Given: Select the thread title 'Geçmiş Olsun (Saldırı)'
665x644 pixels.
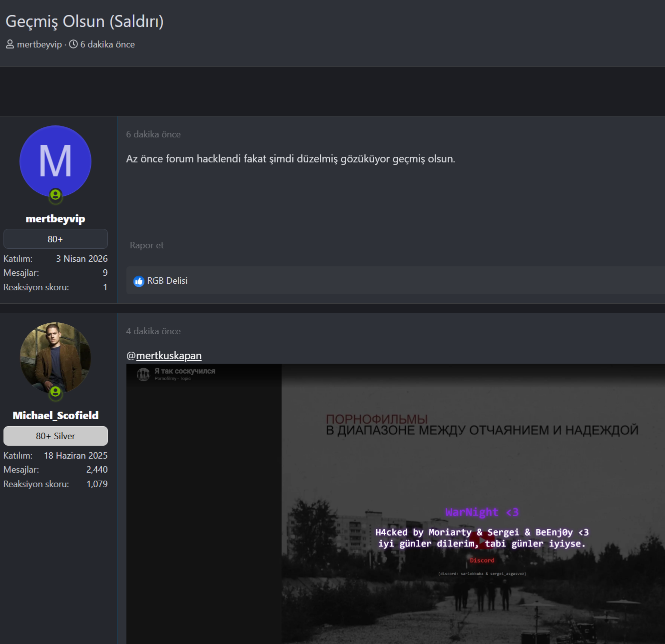Looking at the screenshot, I should [x=84, y=21].
